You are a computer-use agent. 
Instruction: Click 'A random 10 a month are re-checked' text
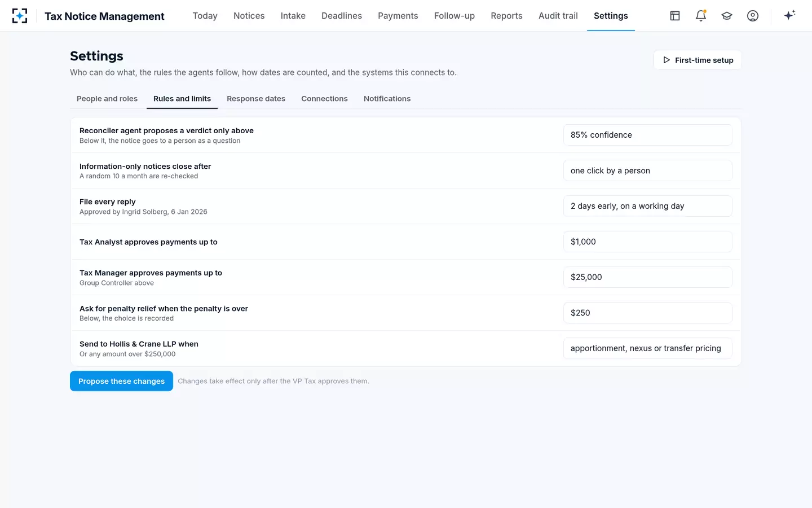point(139,176)
